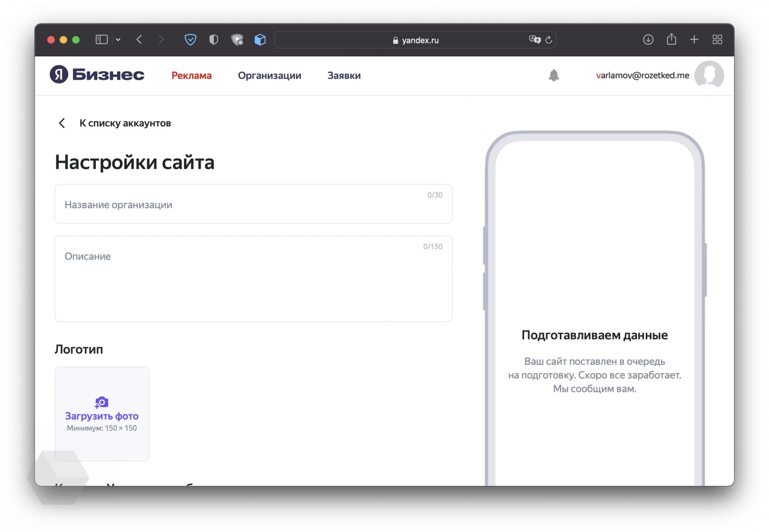Open the half-shaded privacy shield icon
Viewport: 769px width, 532px height.
tap(214, 40)
